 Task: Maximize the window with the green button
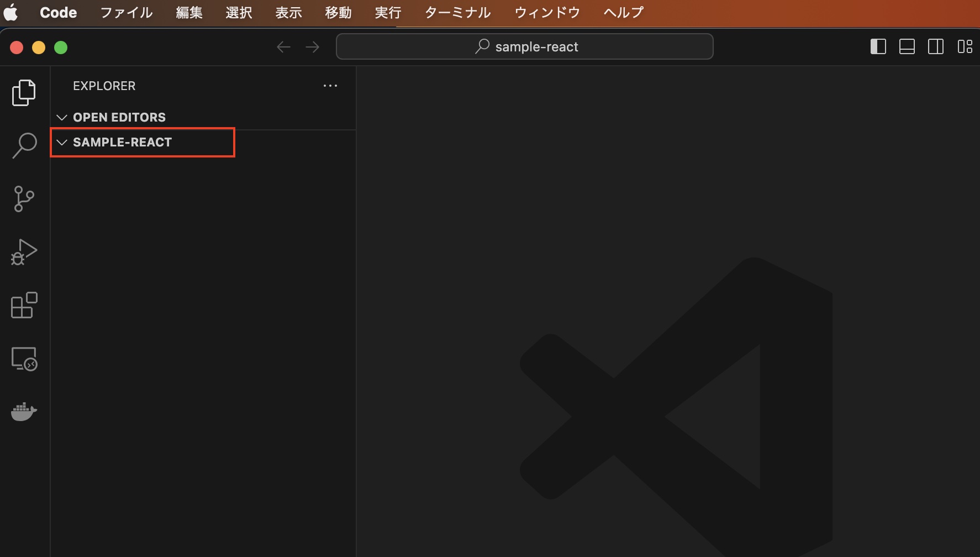coord(61,48)
